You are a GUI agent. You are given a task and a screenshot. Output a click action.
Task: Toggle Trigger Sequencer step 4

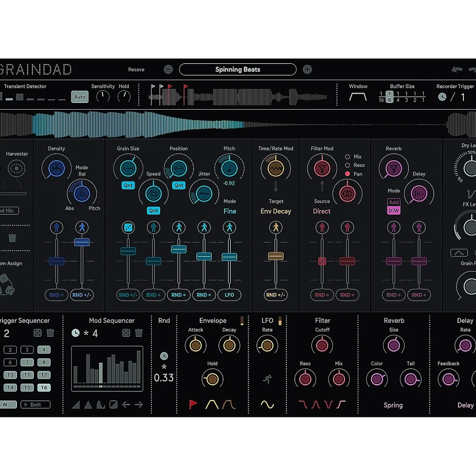click(x=44, y=350)
